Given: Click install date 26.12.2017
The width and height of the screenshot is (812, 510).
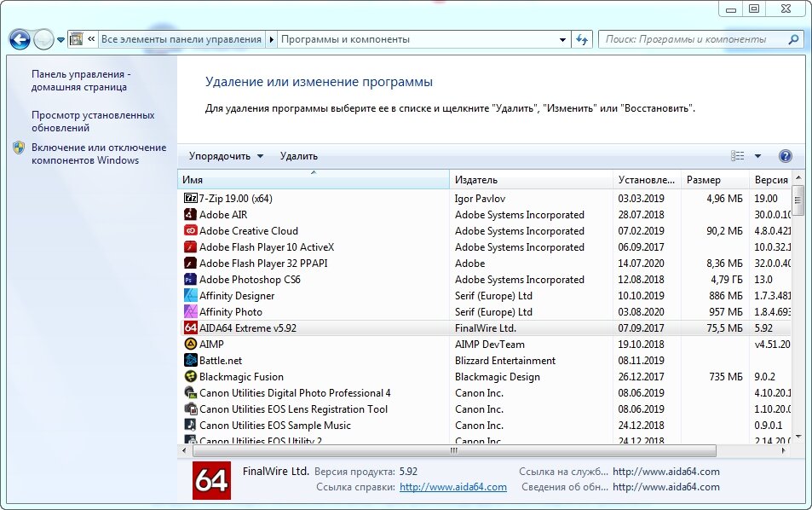Looking at the screenshot, I should (641, 377).
